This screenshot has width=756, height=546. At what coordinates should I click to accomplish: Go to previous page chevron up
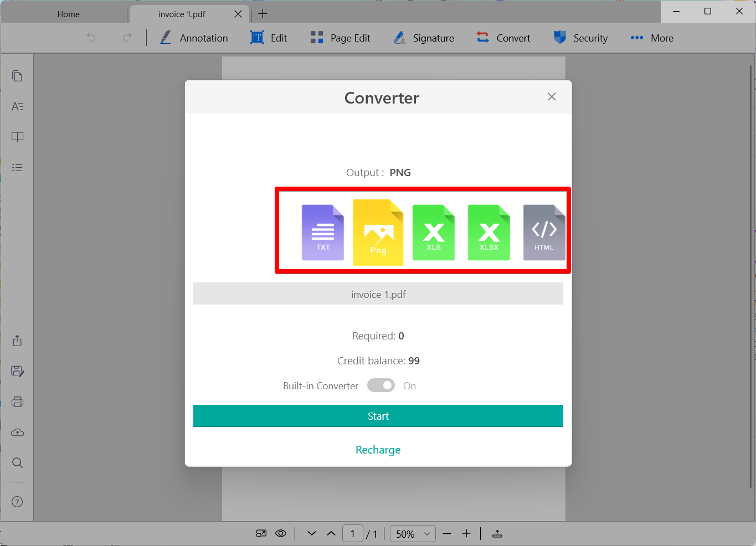(331, 533)
